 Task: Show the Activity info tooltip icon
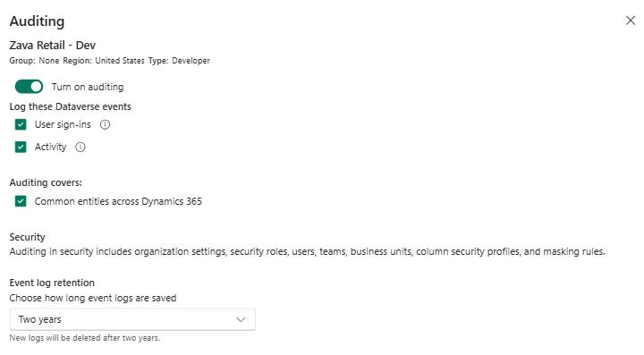(x=80, y=147)
